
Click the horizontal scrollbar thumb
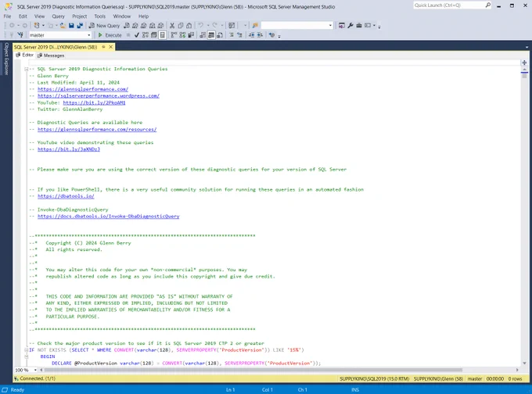[x=253, y=370]
